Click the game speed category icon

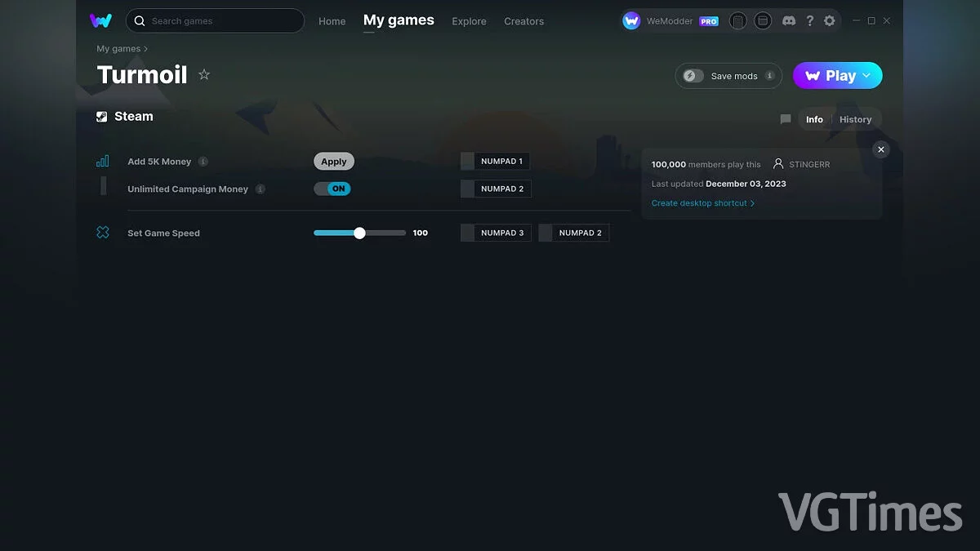pos(102,233)
